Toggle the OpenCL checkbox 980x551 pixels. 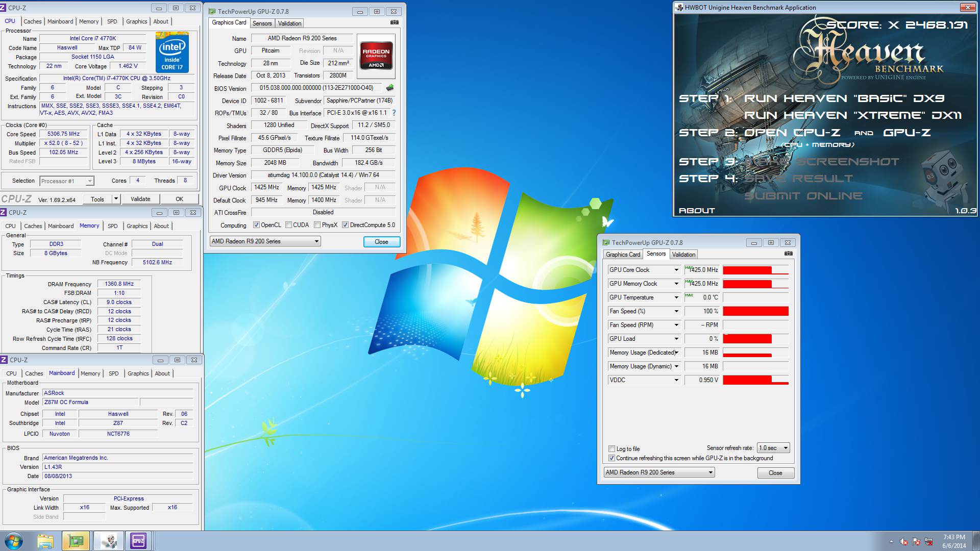(x=256, y=225)
